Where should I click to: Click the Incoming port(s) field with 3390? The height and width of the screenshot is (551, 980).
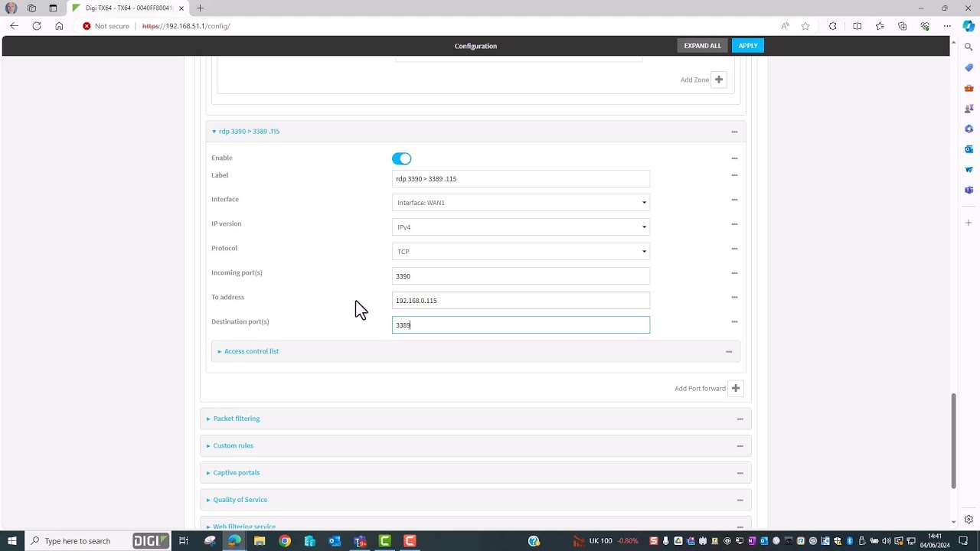click(x=521, y=276)
